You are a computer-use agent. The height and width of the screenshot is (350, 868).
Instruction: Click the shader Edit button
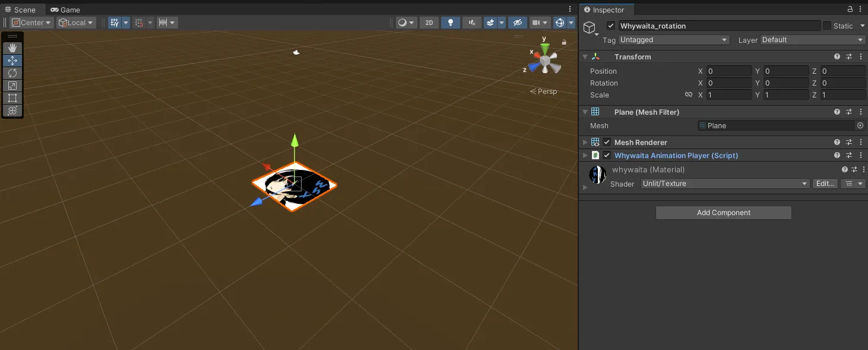pyautogui.click(x=825, y=184)
